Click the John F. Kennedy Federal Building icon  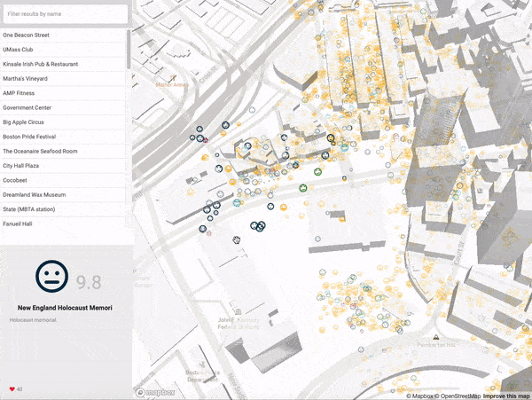(x=238, y=311)
